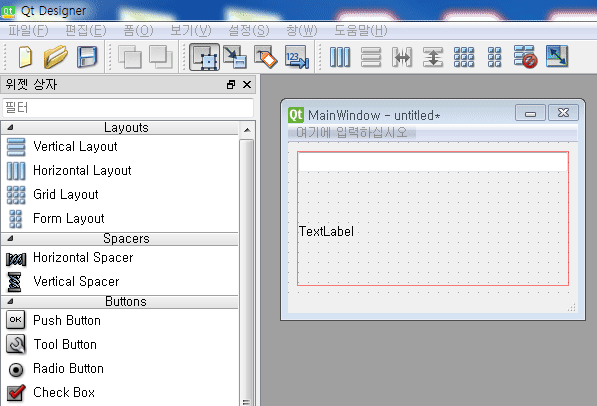Screen dimensions: 597x406
Task: Switch to Edit Signals/Slots mode
Action: click(235, 57)
